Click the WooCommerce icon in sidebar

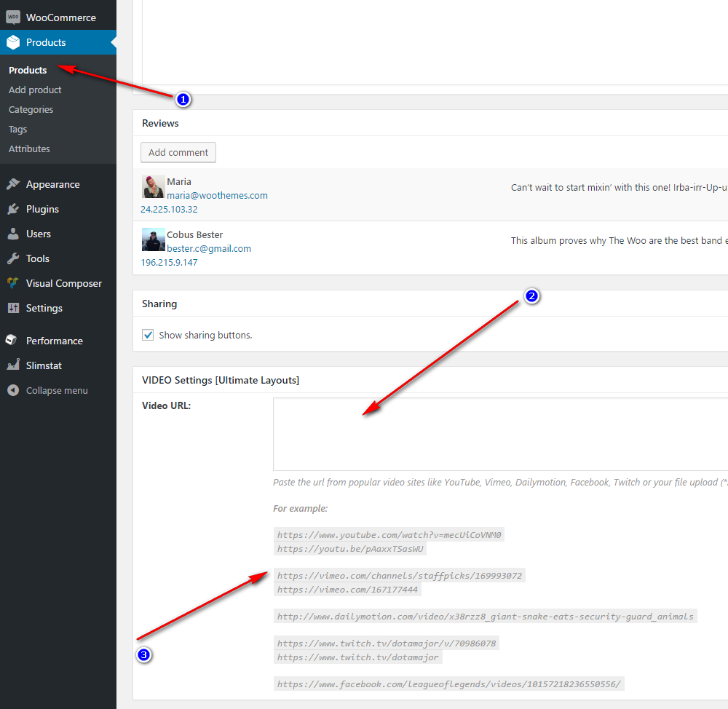tap(13, 17)
